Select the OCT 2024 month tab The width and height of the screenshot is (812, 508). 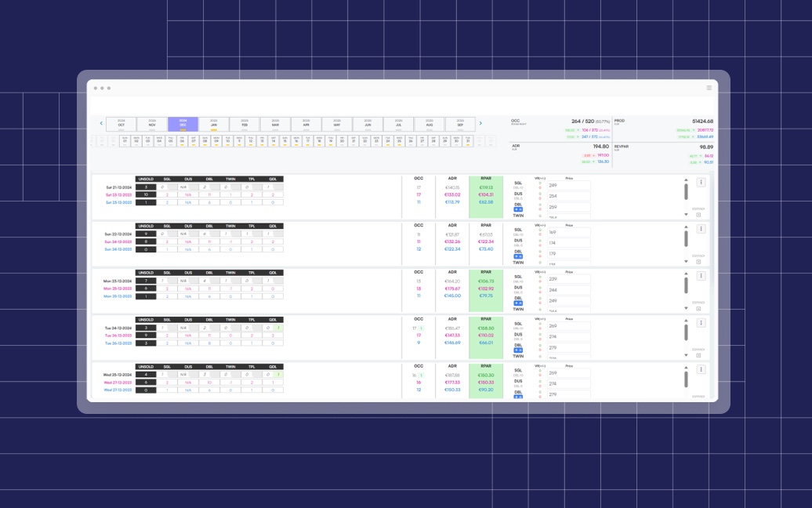(x=121, y=124)
